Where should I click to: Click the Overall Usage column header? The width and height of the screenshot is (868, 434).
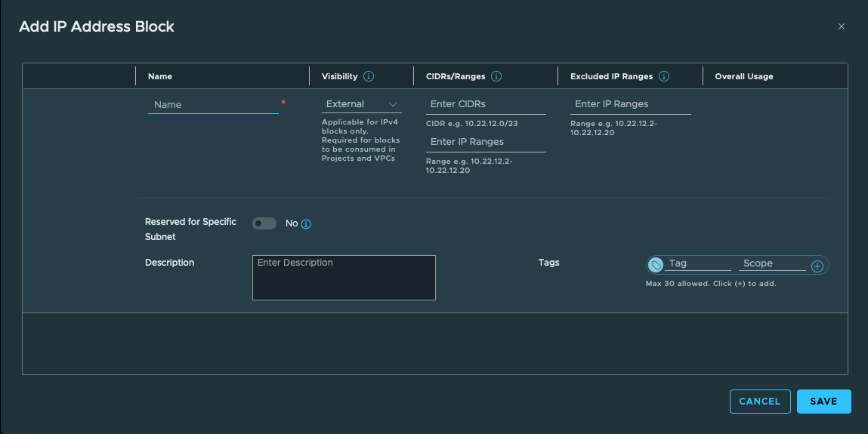pos(744,76)
